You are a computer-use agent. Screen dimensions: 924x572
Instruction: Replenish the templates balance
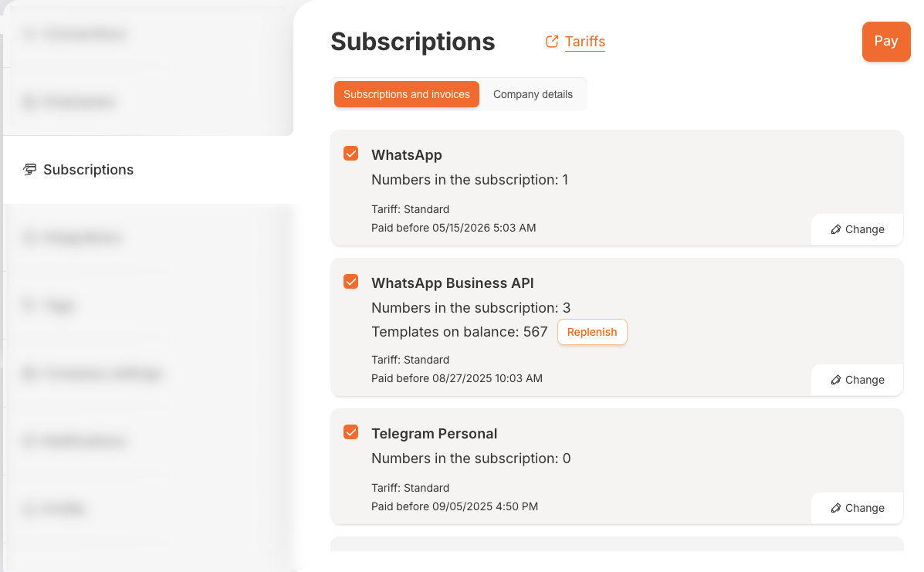click(592, 332)
